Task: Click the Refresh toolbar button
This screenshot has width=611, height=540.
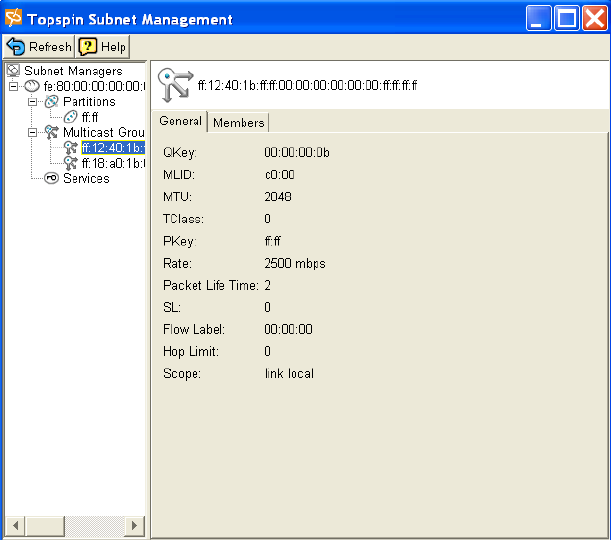Action: pos(39,47)
